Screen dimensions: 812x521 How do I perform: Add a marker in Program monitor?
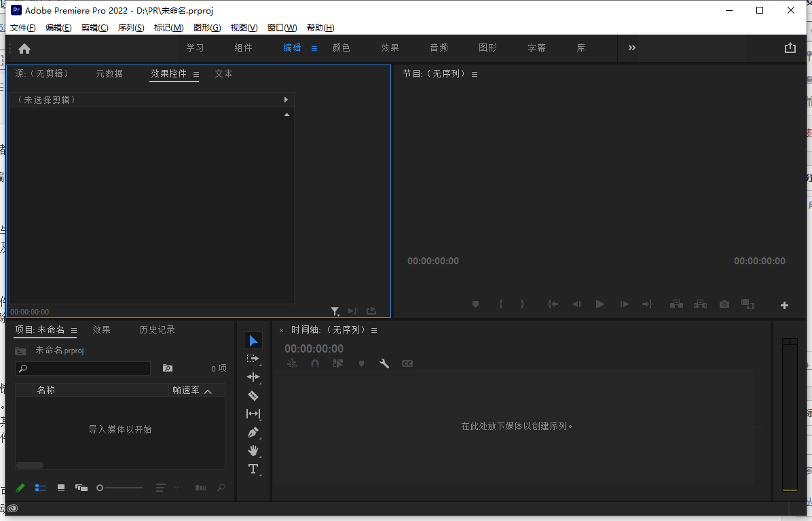(475, 304)
